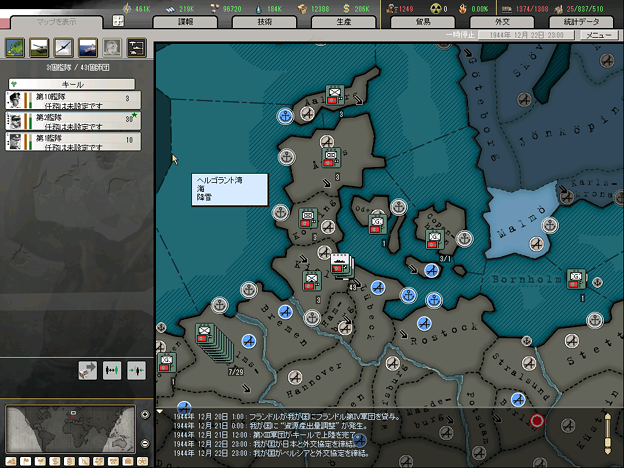Click the log entry about ペルシア diplomatic agreement
The height and width of the screenshot is (468, 624).
[x=271, y=453]
